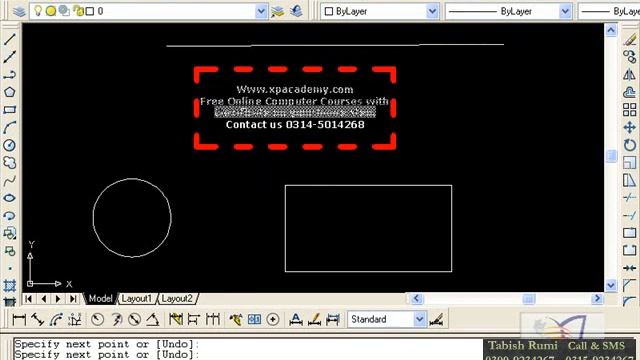Toggle layer 0 lock padlock icon

78,11
